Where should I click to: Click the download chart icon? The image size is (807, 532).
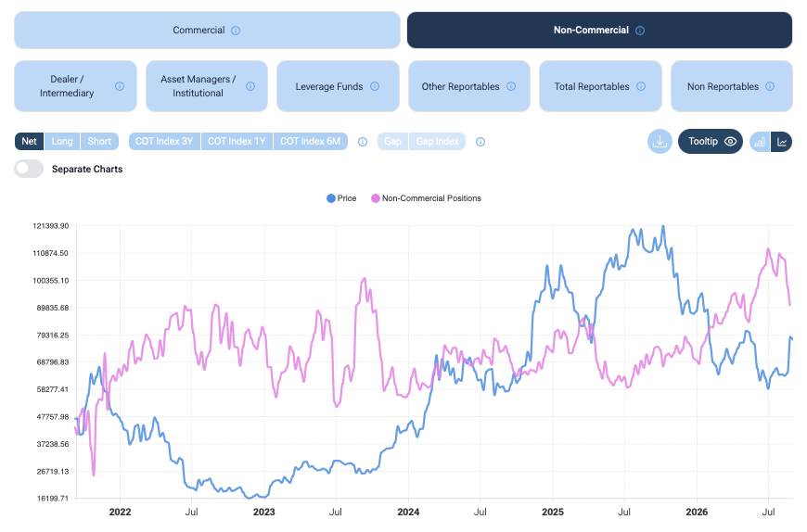click(x=660, y=142)
